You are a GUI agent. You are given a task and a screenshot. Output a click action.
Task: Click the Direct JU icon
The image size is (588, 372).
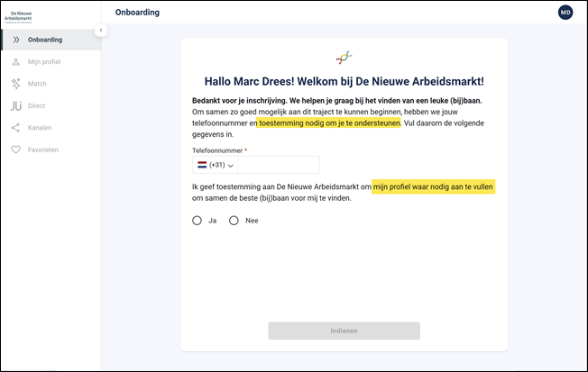[16, 105]
